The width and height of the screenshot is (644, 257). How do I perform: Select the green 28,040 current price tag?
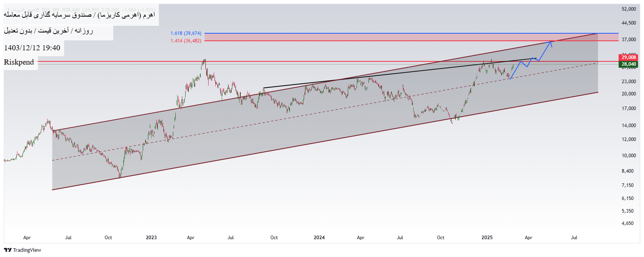(629, 64)
